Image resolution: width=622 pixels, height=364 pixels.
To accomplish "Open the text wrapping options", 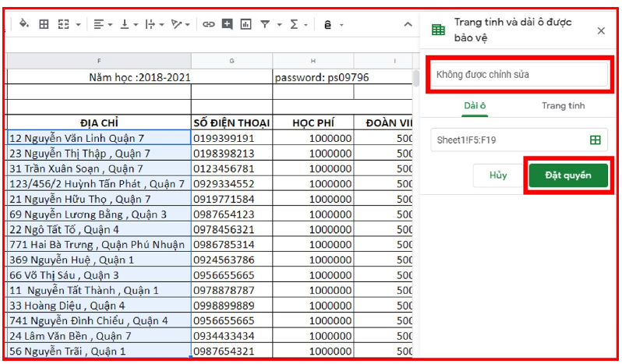I will tap(154, 25).
